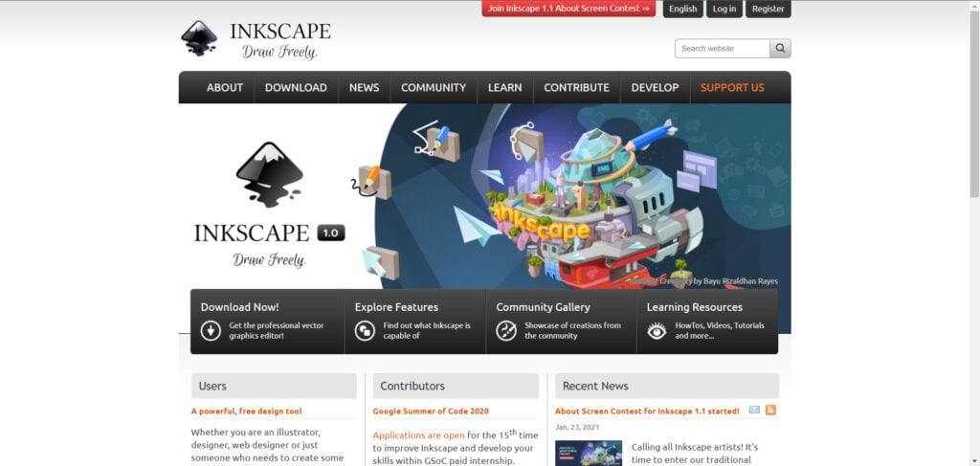This screenshot has width=980, height=466.
Task: Click the 'Users' section header
Action: [x=274, y=386]
